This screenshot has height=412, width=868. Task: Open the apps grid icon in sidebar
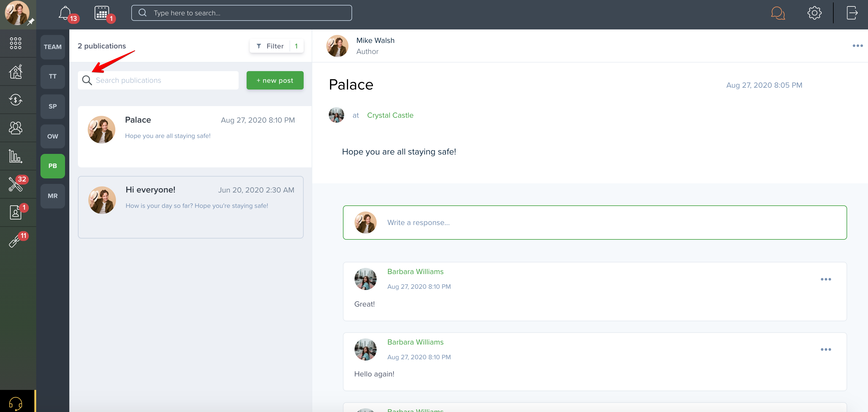click(16, 44)
